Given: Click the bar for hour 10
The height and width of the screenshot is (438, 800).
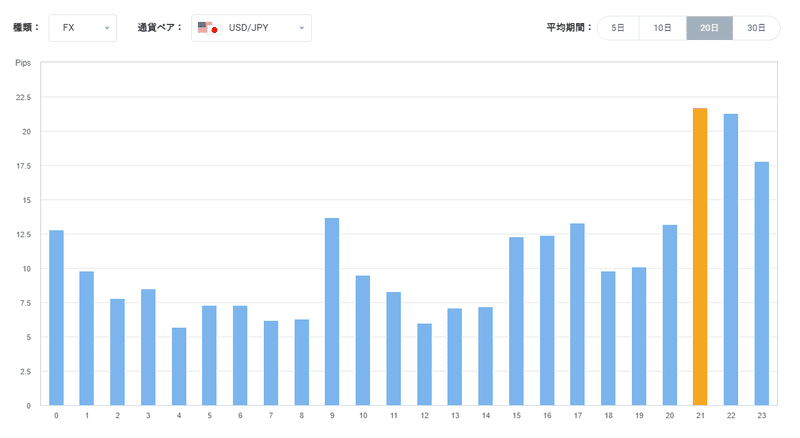Looking at the screenshot, I should [x=363, y=340].
